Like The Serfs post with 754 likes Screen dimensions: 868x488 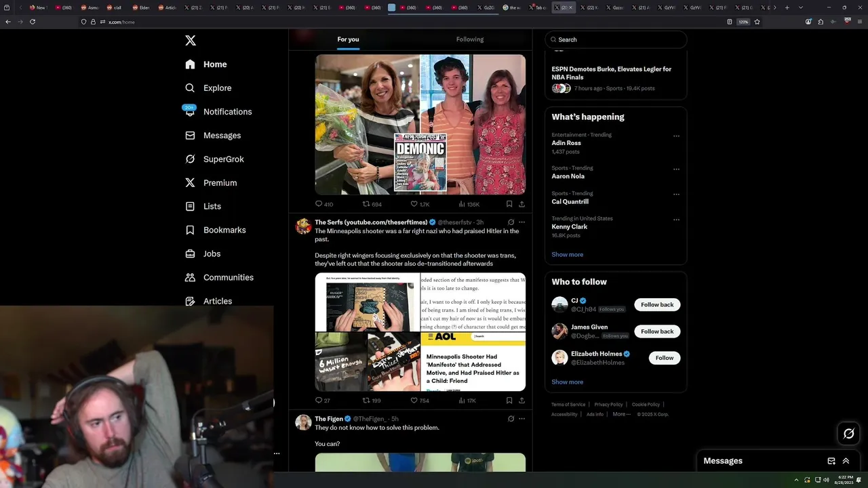click(x=420, y=401)
